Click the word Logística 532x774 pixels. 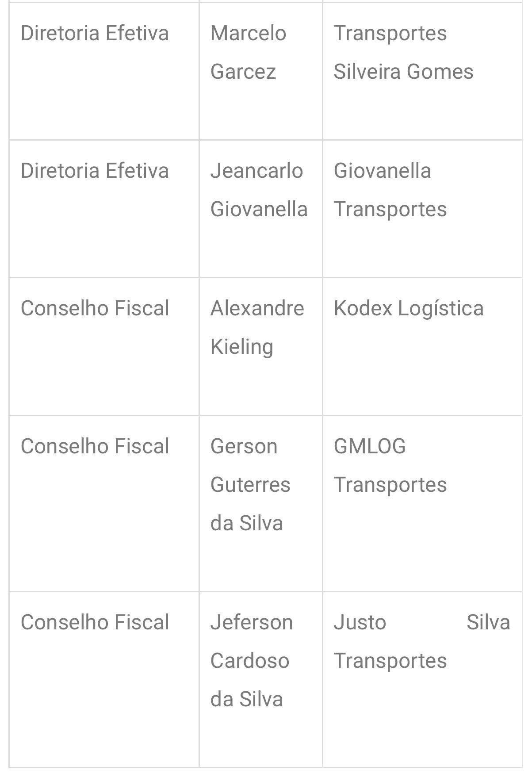click(x=440, y=309)
